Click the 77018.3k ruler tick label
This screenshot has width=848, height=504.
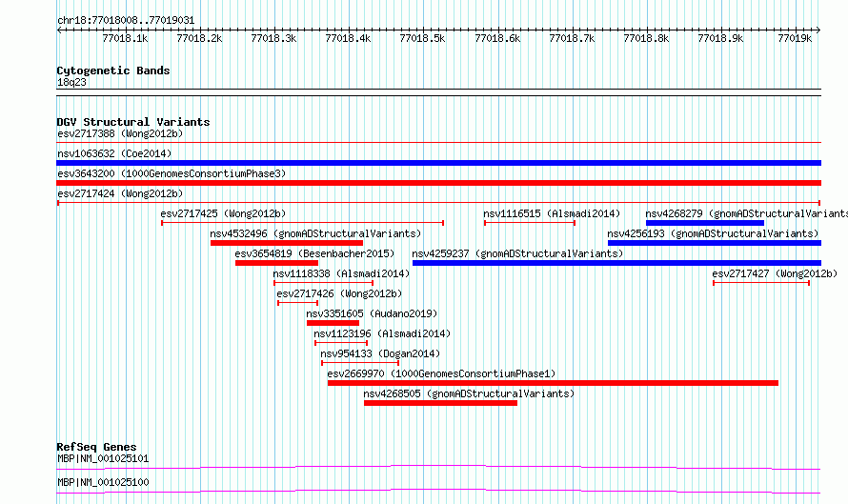click(273, 38)
